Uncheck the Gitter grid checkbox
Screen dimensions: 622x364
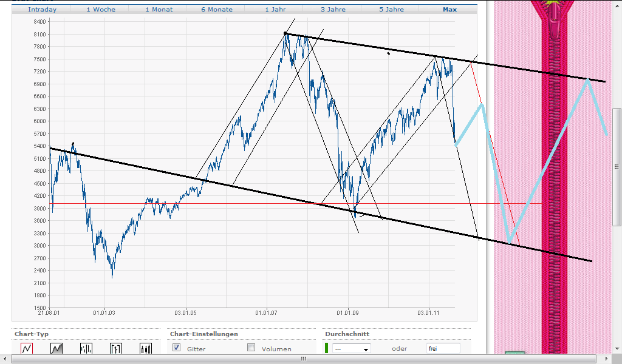[x=177, y=348]
